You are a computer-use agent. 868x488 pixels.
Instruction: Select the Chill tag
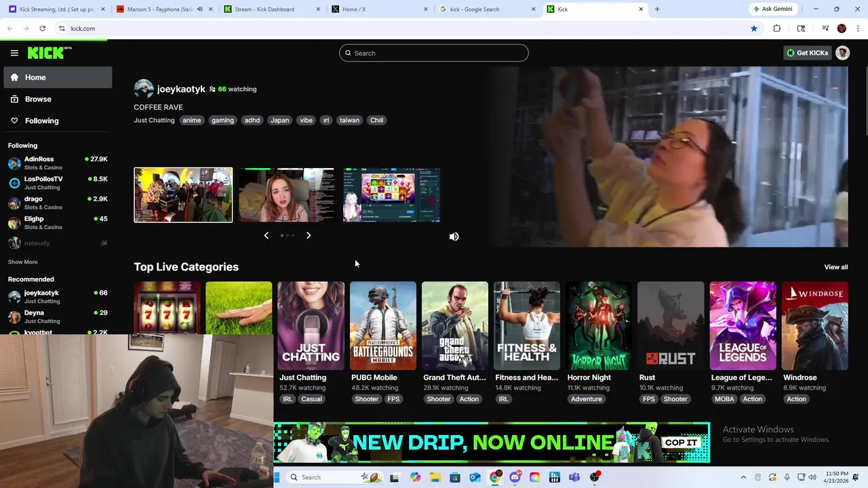(376, 120)
